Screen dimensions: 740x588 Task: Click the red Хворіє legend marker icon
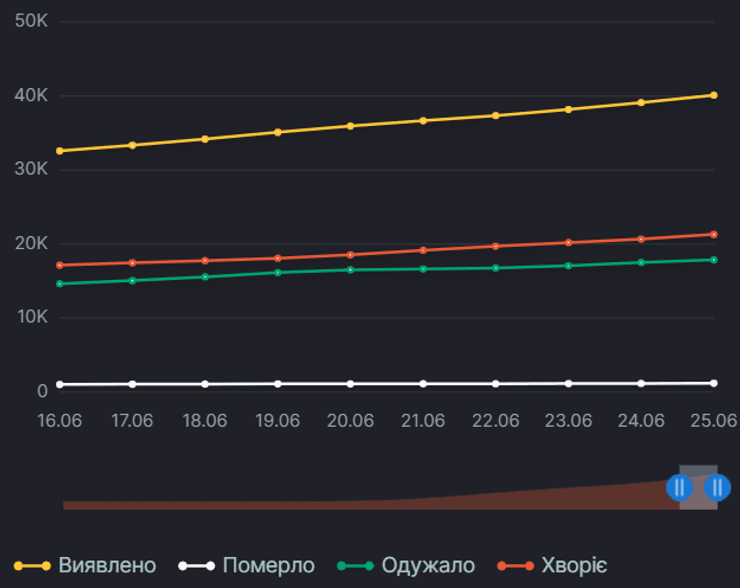point(513,565)
